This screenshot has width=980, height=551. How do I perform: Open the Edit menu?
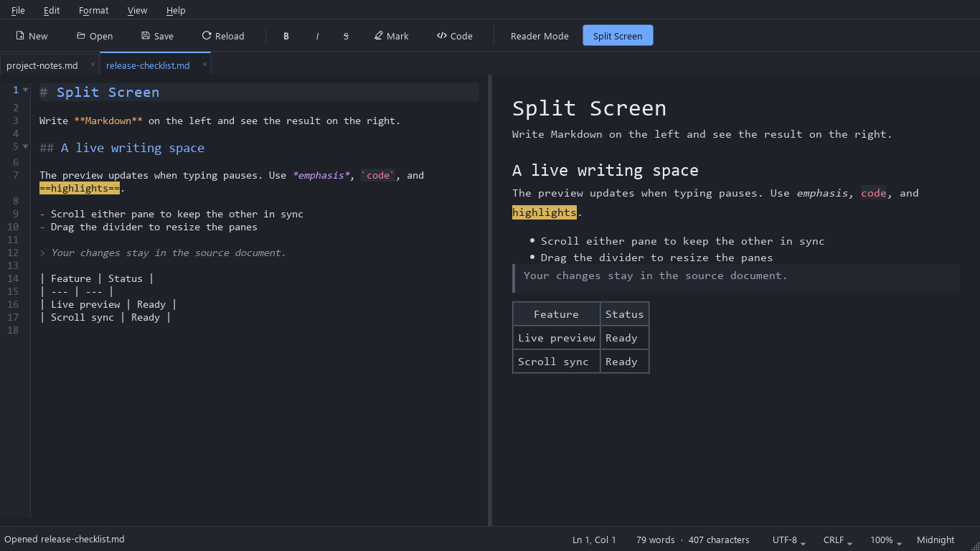tap(52, 10)
